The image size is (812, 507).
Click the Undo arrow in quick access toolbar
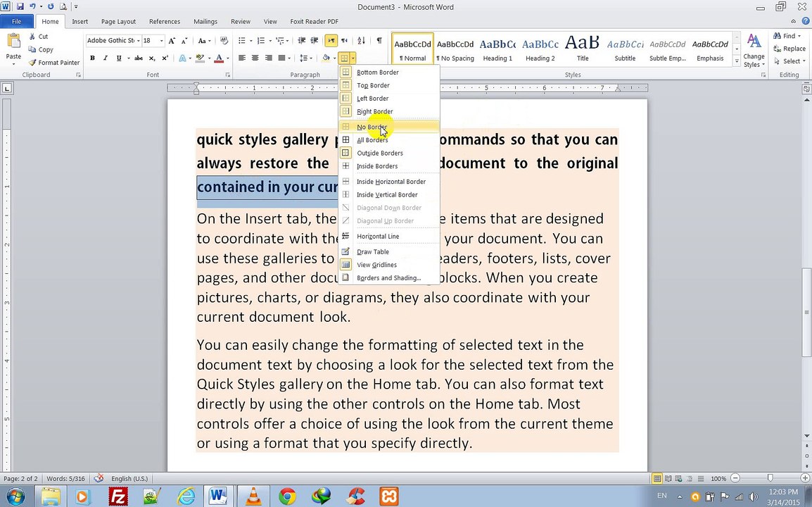click(x=32, y=7)
